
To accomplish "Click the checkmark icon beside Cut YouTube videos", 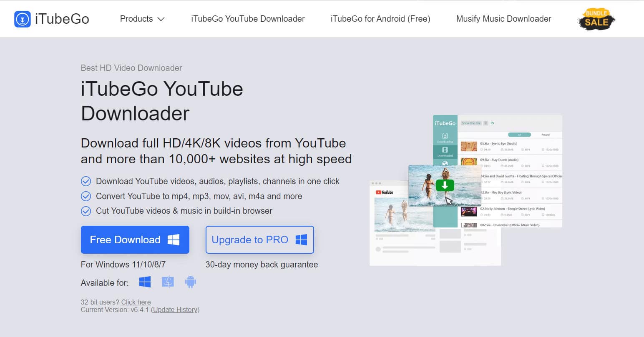I will 86,211.
